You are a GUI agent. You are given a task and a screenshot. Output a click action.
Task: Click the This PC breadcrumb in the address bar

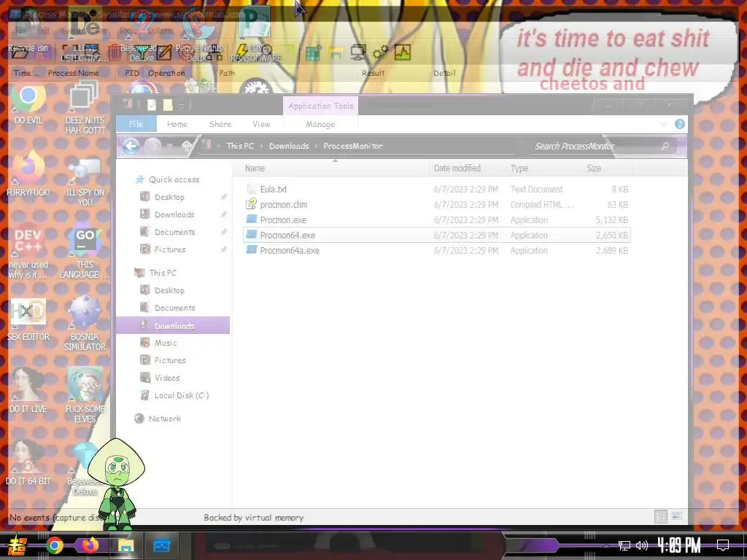coord(240,146)
